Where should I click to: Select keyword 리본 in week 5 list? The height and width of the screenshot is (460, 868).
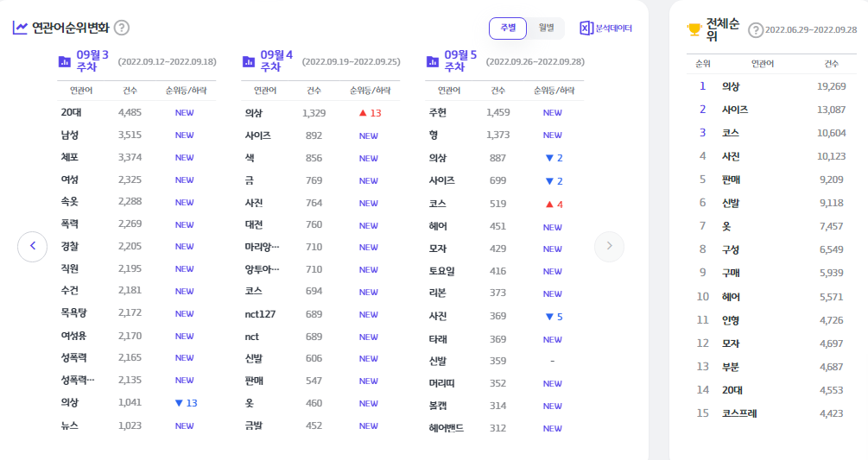tap(437, 293)
